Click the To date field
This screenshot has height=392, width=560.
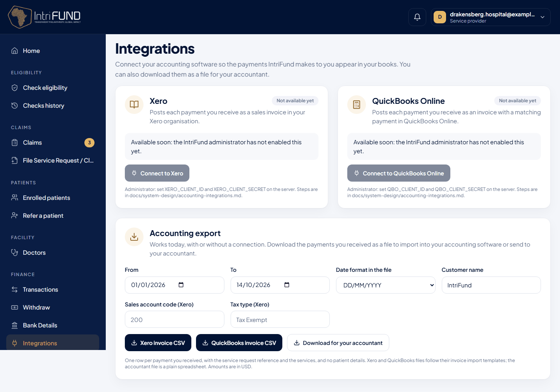coord(280,285)
